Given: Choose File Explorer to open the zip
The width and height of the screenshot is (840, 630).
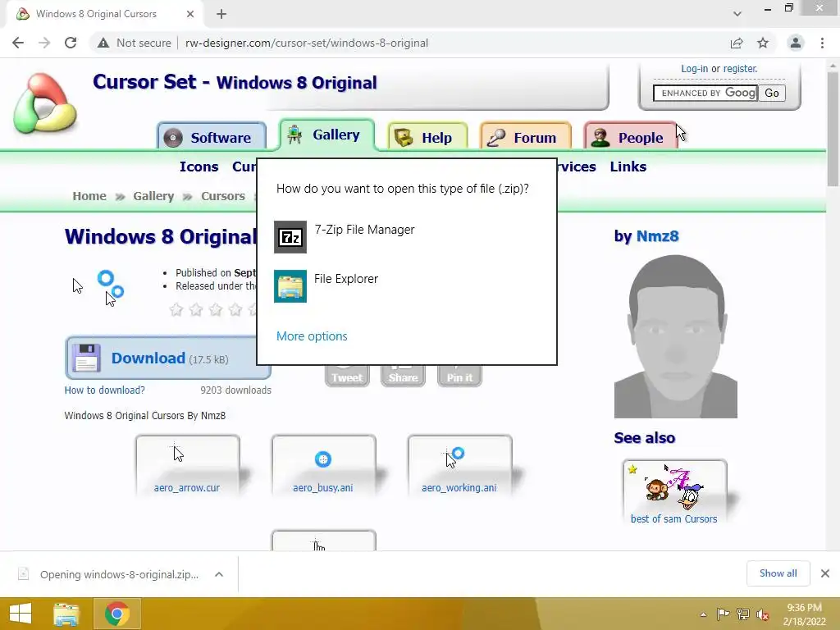Looking at the screenshot, I should coord(406,285).
